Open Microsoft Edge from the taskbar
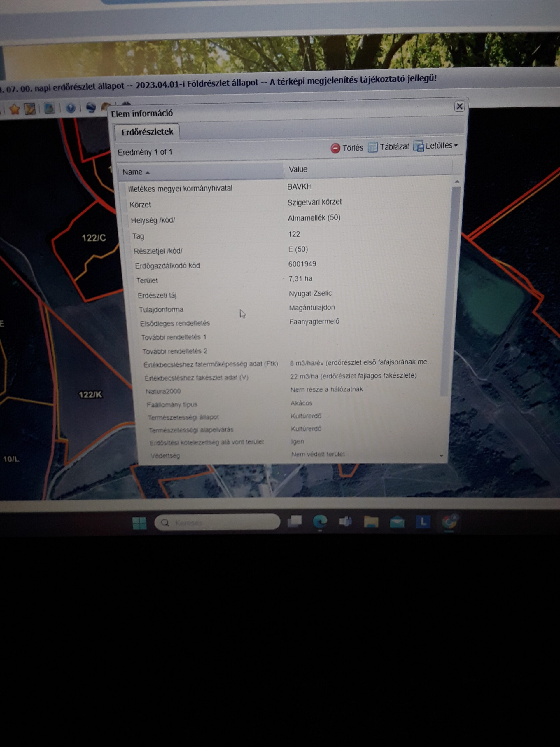This screenshot has width=560, height=747. click(x=320, y=522)
